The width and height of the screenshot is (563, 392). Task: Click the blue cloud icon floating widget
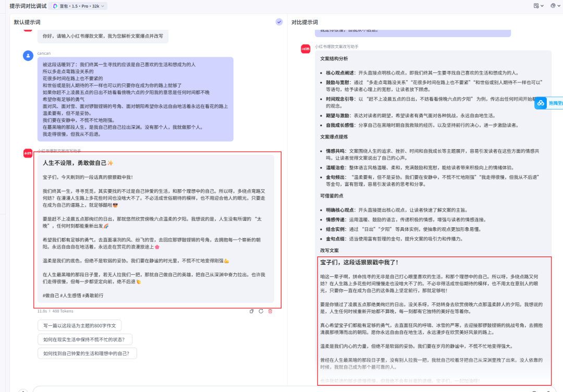541,103
